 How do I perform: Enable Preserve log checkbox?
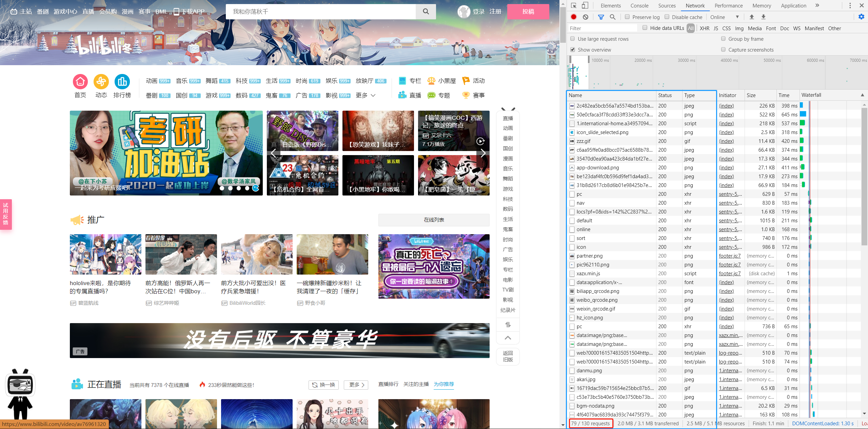point(627,17)
